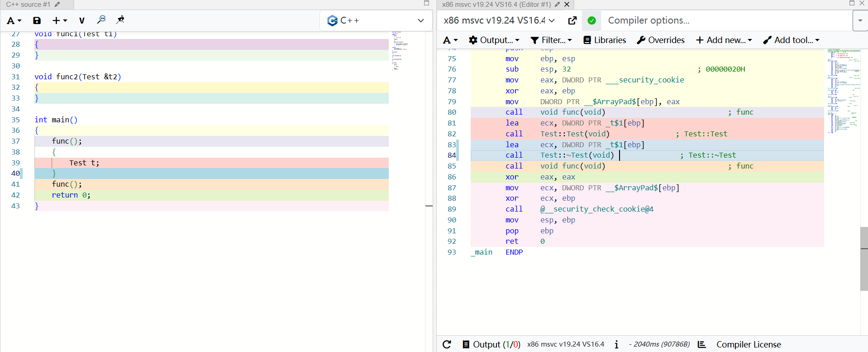Open compiler in pop-out window icon
The image size is (868, 352).
[572, 20]
